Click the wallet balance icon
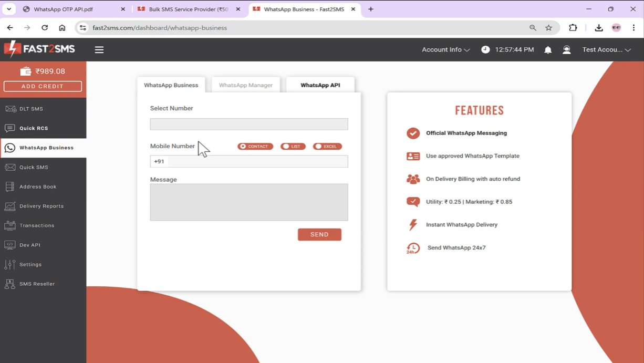Viewport: 644px width, 363px height. tap(26, 71)
